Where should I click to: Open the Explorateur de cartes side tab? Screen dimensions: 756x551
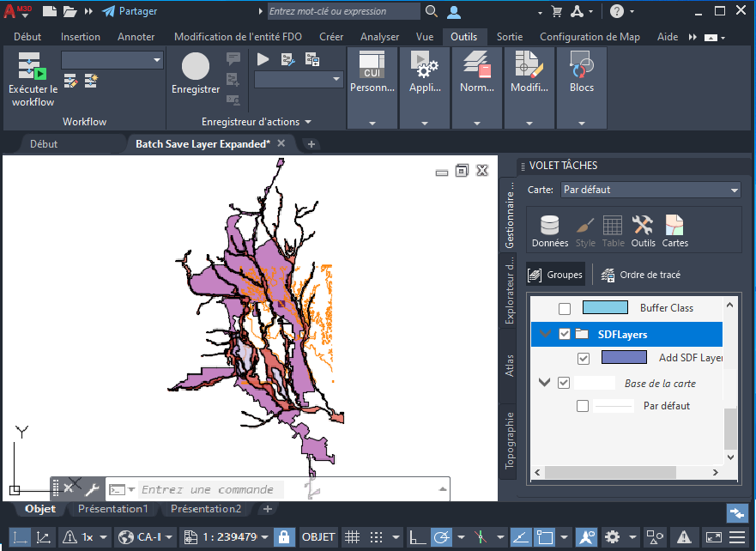tap(509, 290)
